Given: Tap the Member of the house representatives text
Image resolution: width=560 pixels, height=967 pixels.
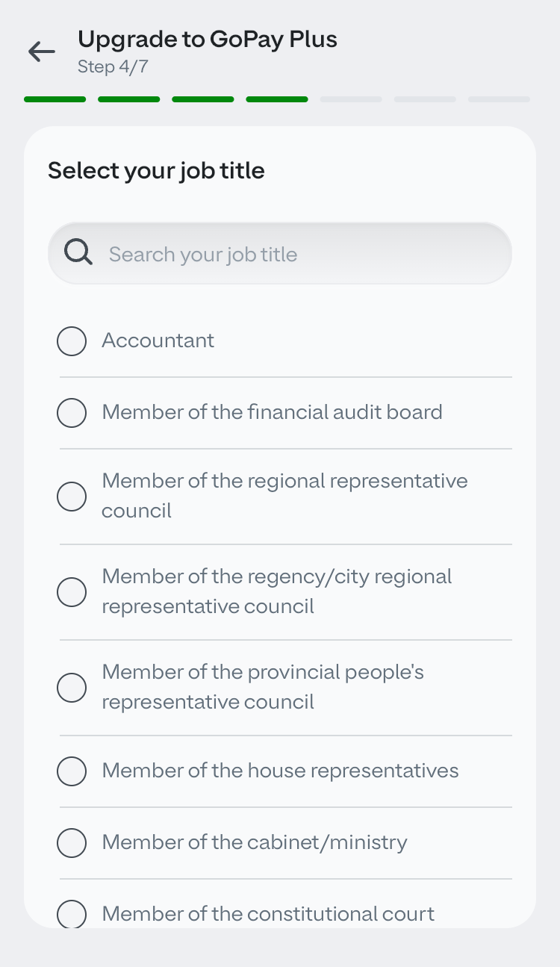Looking at the screenshot, I should (x=280, y=771).
